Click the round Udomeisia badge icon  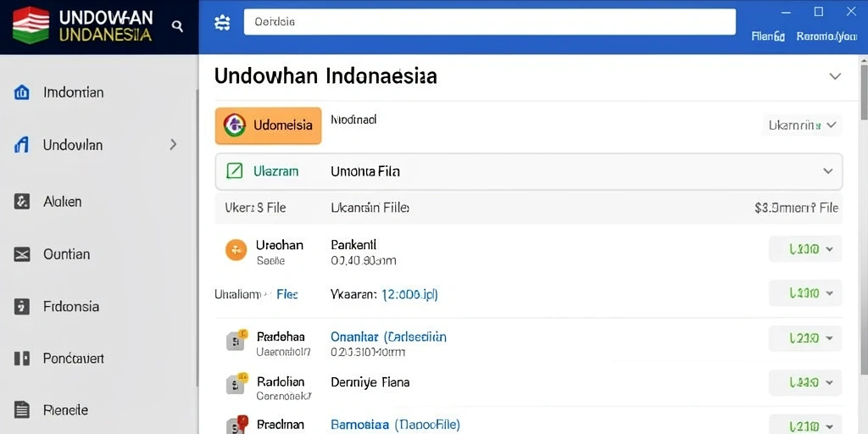click(x=235, y=125)
